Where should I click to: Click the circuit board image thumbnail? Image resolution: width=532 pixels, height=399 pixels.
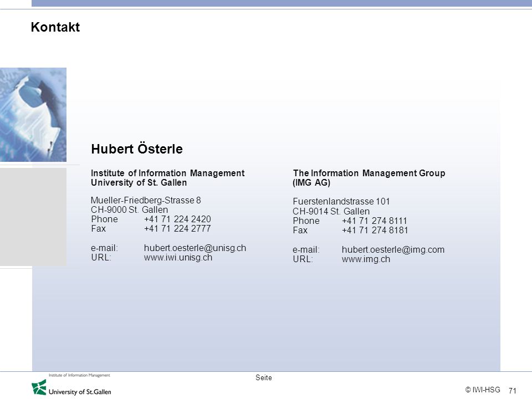point(33,115)
